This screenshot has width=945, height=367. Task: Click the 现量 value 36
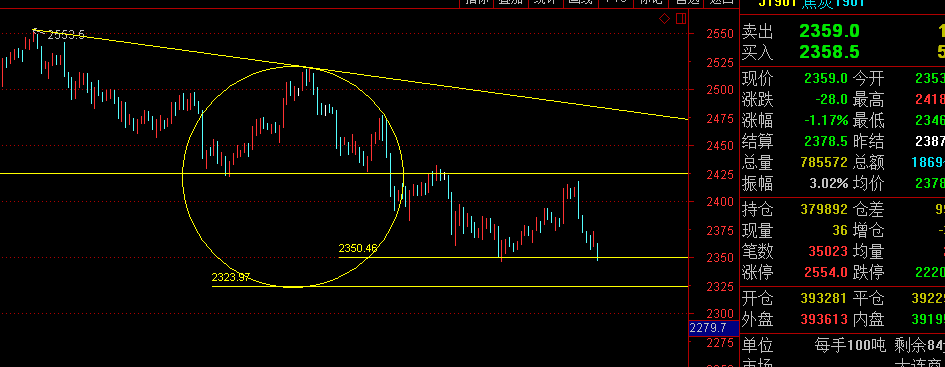(840, 230)
